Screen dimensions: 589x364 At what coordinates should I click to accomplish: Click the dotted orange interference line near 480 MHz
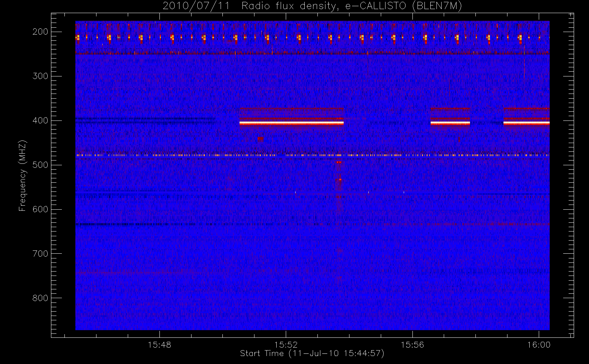312,155
